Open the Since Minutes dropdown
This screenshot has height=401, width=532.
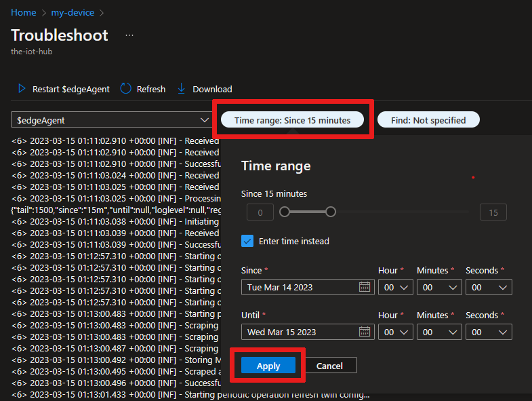[x=438, y=287]
